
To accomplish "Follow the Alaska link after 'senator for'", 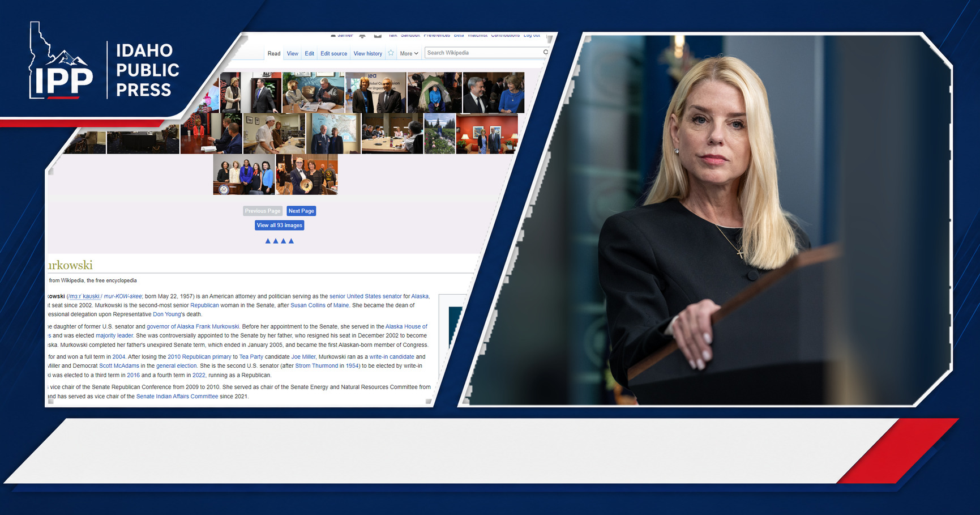I will pos(420,296).
